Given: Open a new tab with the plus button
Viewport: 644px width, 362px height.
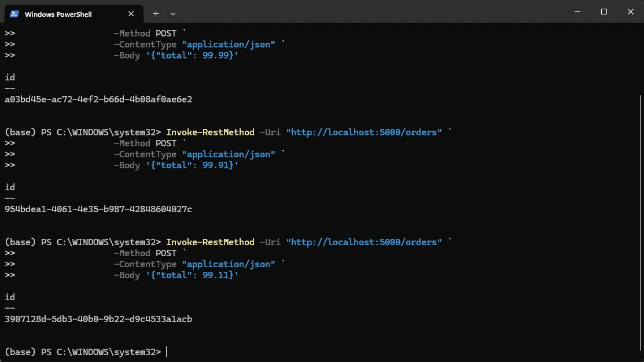Looking at the screenshot, I should [156, 13].
